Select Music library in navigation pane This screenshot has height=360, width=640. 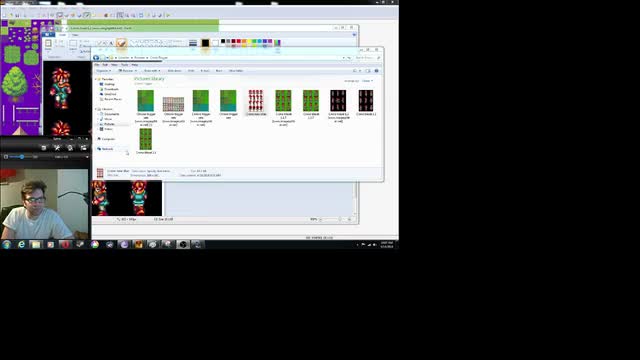107,119
